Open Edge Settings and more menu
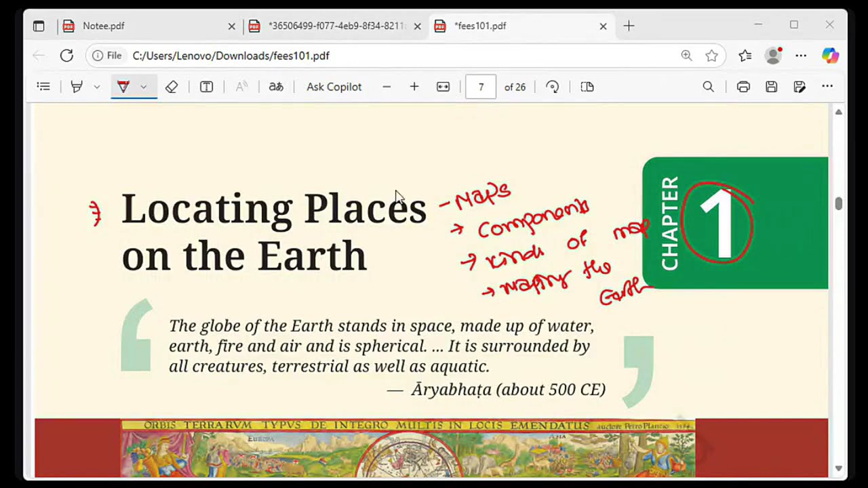This screenshot has width=868, height=488. 801,56
